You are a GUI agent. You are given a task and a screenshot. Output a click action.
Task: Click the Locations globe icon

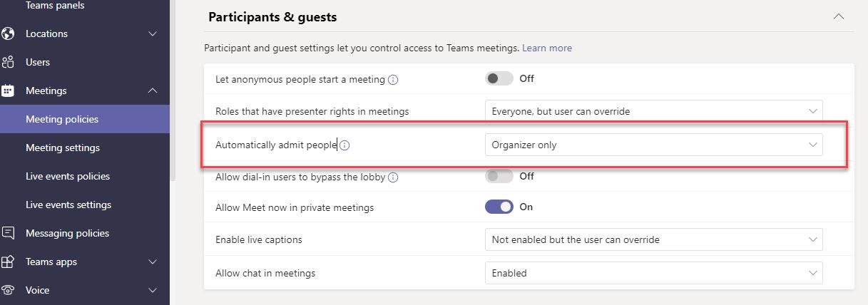[x=9, y=33]
